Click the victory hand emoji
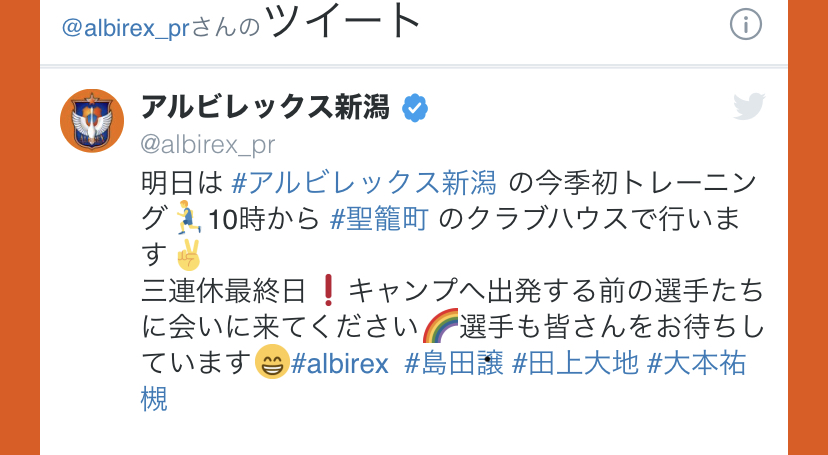The width and height of the screenshot is (828, 455). point(189,255)
